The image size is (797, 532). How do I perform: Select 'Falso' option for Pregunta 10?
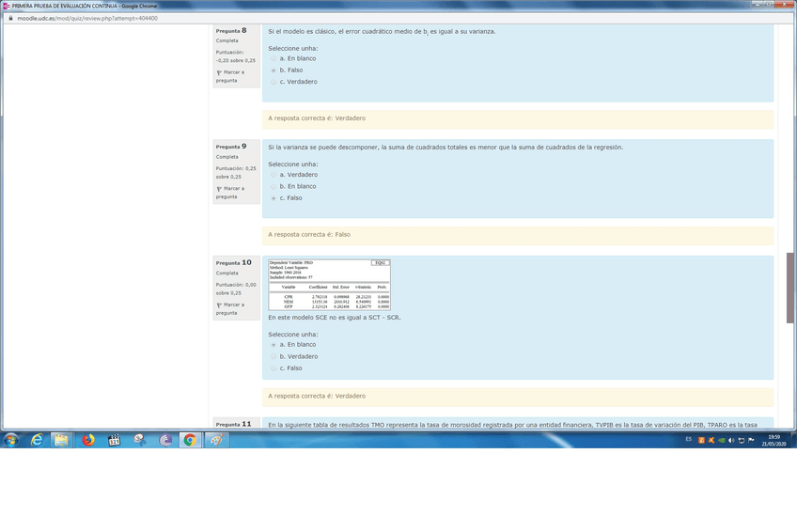(x=273, y=368)
